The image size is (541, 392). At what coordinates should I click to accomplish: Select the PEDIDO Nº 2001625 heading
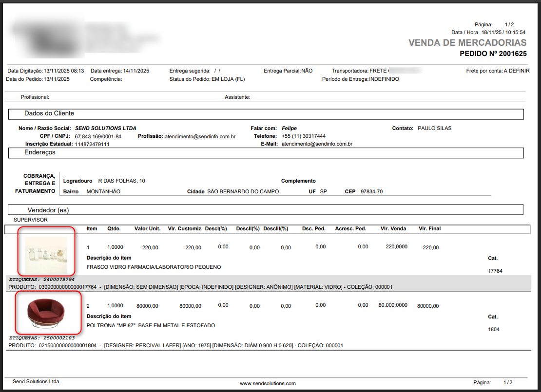(493, 54)
